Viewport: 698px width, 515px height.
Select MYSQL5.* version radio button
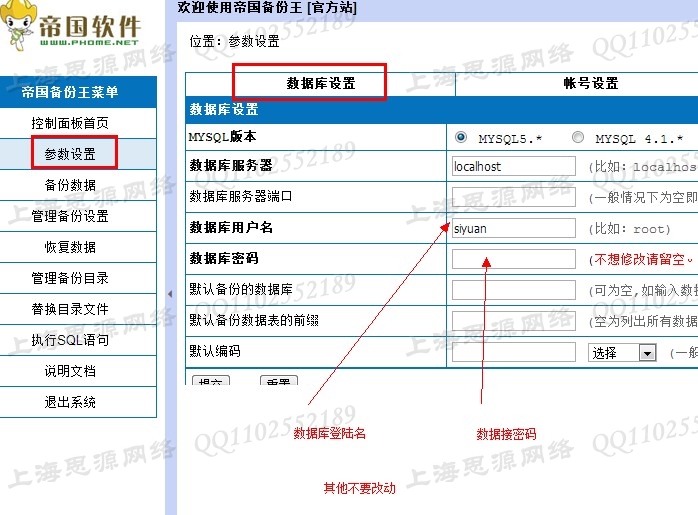[x=461, y=137]
